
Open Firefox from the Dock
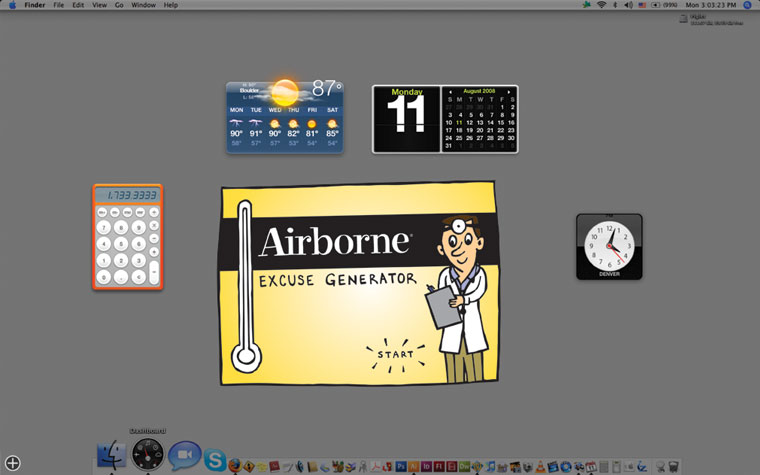235,466
